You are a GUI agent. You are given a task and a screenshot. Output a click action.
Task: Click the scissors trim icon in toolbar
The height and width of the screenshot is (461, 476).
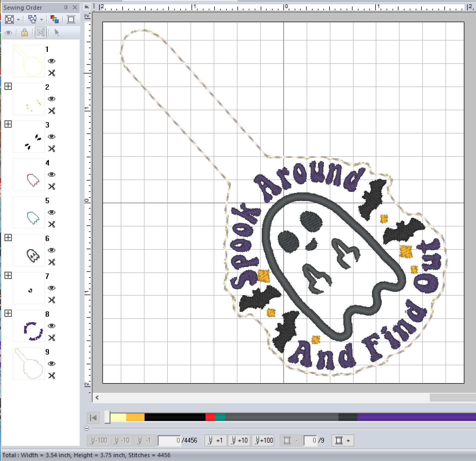coord(41,33)
